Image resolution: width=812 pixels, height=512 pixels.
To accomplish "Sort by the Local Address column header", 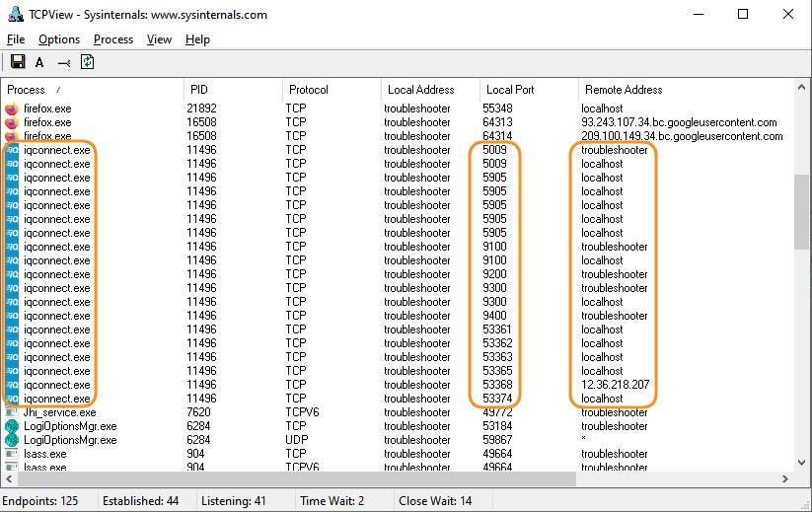I will click(430, 90).
